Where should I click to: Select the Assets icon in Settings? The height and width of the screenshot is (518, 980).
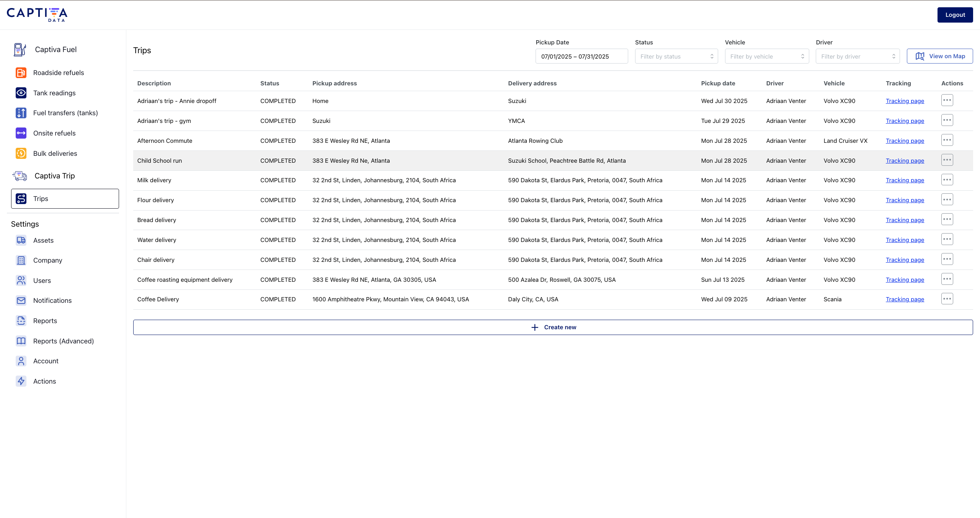click(21, 240)
